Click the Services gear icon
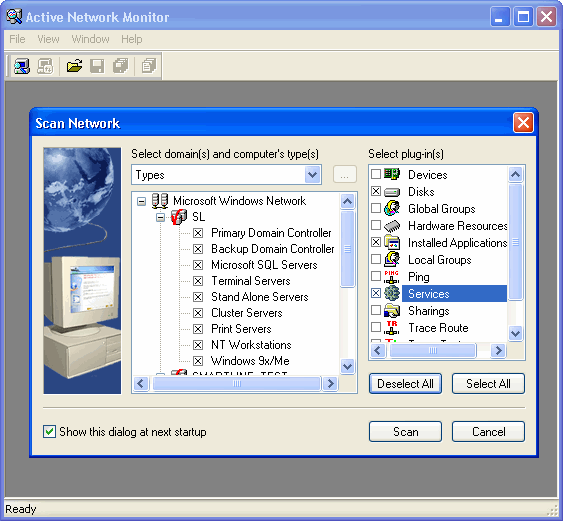Screen dimensions: 563x521 [392, 293]
